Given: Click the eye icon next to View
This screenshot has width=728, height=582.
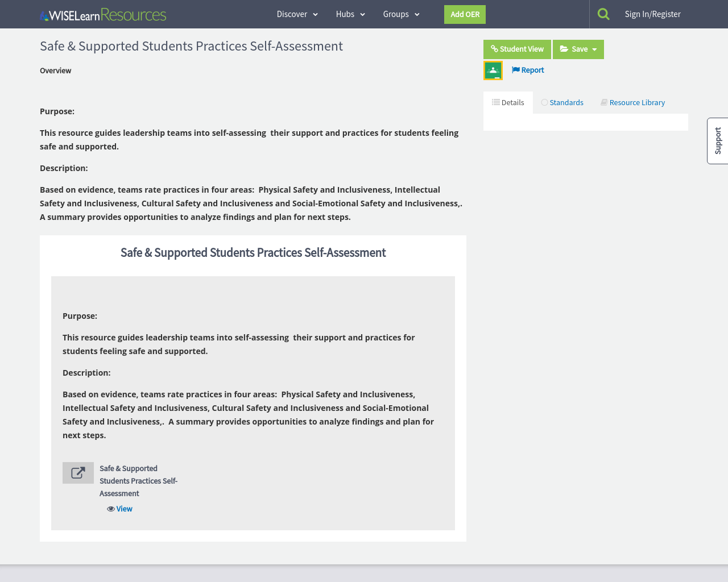Looking at the screenshot, I should (110, 509).
